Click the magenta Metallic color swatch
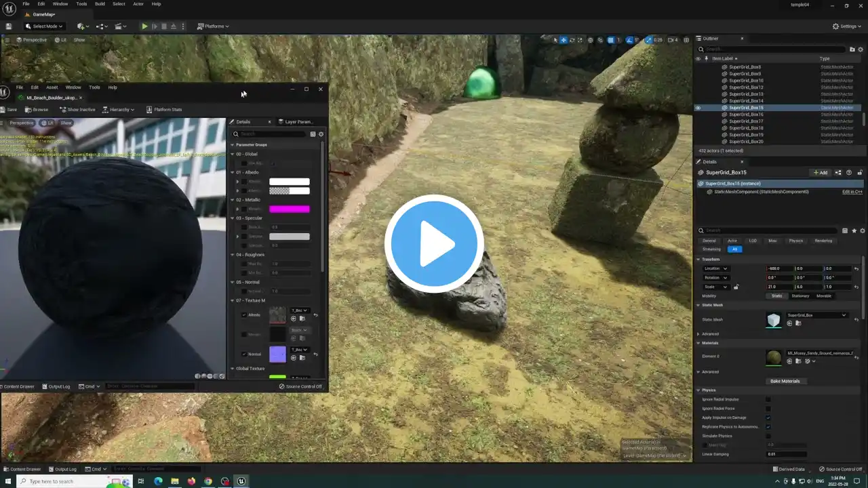This screenshot has width=868, height=488. click(289, 209)
